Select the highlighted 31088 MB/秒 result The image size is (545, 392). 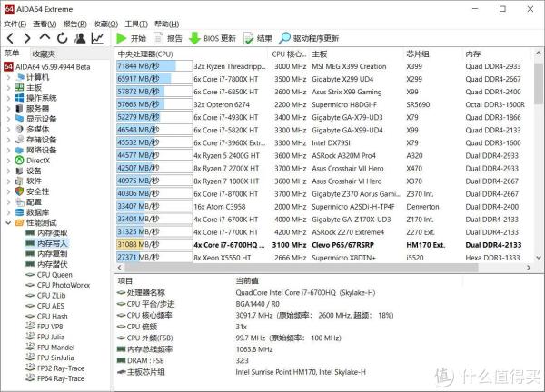[x=154, y=244]
